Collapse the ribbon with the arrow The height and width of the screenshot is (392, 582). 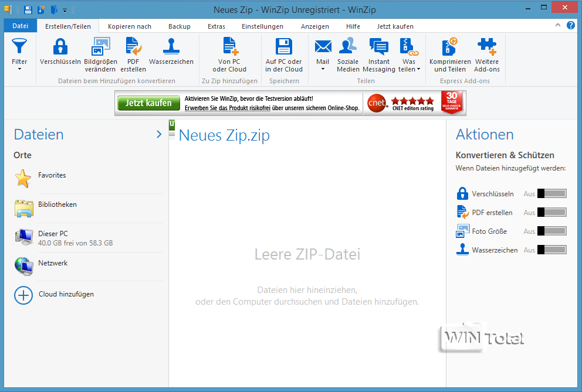pyautogui.click(x=557, y=25)
